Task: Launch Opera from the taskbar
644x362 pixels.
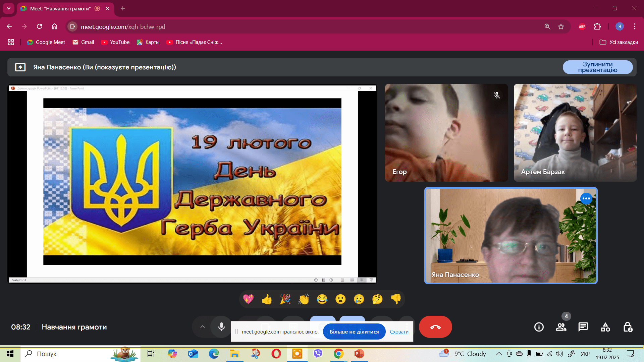Action: (276, 354)
